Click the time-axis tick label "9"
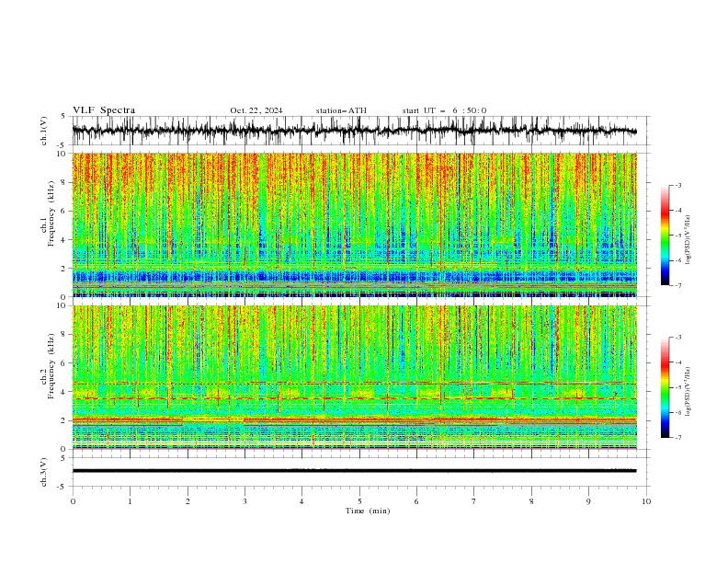 pyautogui.click(x=588, y=501)
